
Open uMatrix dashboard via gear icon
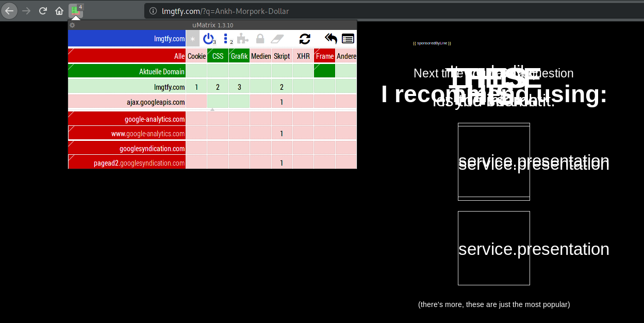tap(72, 25)
